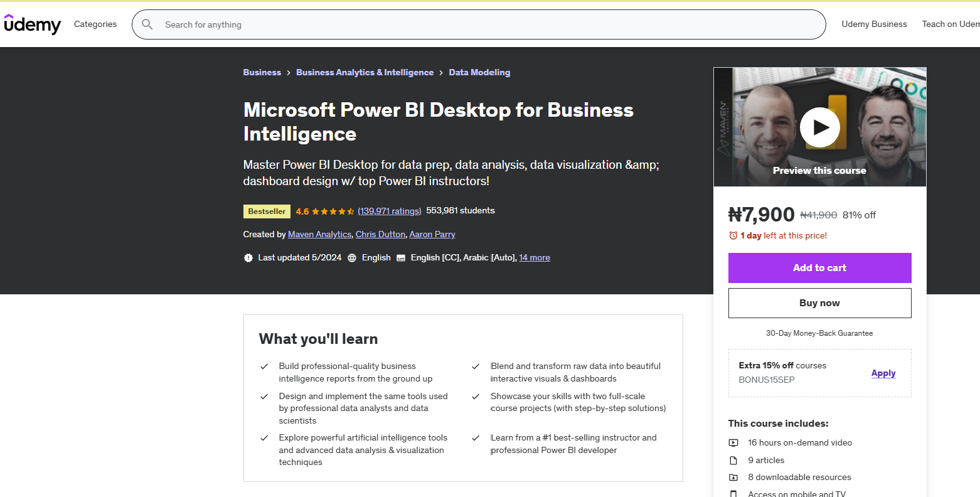Screen dimensions: 980x497
Task: Click the mobile access icon
Action: tap(734, 493)
